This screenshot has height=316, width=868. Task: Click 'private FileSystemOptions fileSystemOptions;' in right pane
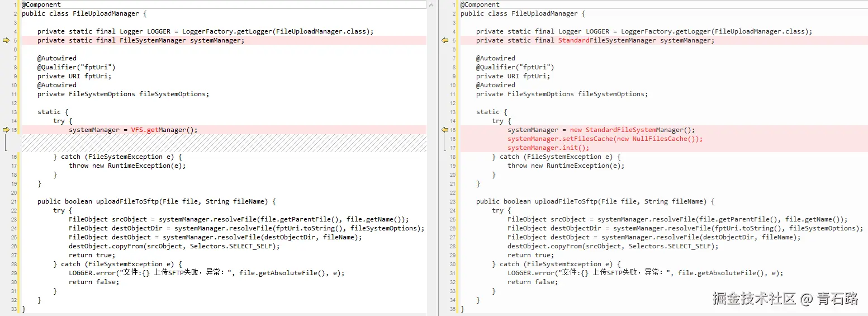tap(562, 94)
